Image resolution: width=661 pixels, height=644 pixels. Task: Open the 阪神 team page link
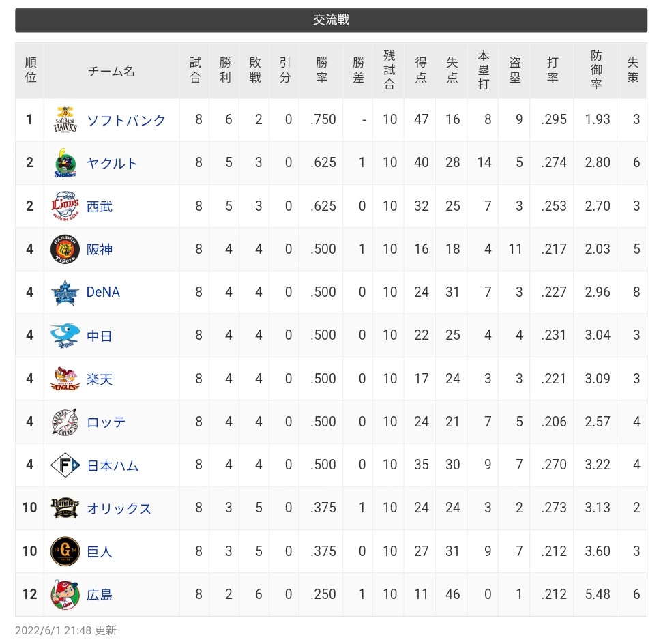click(x=100, y=249)
